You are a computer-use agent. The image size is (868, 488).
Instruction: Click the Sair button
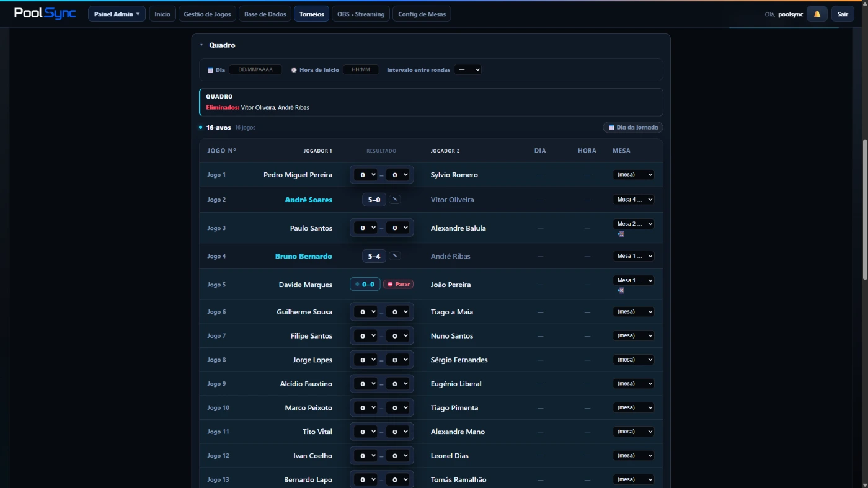843,14
